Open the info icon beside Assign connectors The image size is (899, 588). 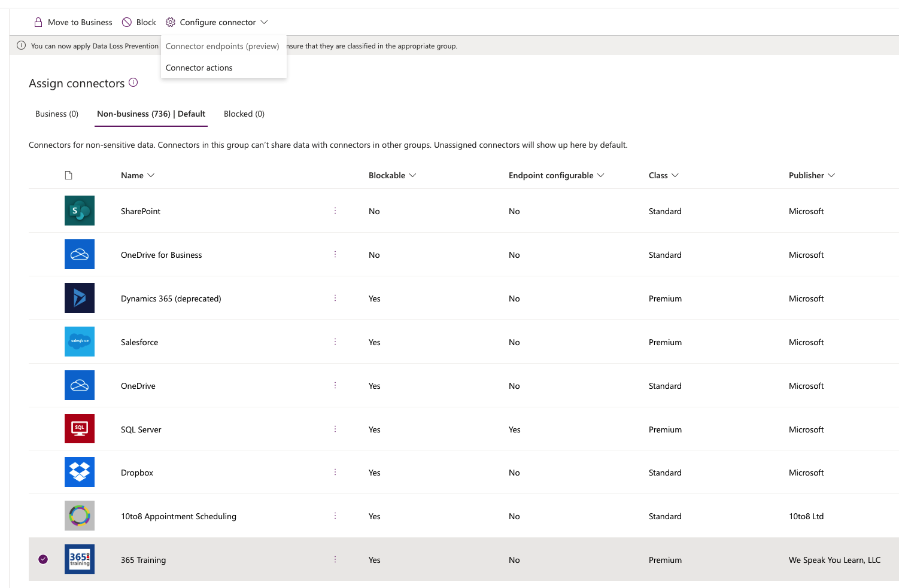coord(133,83)
